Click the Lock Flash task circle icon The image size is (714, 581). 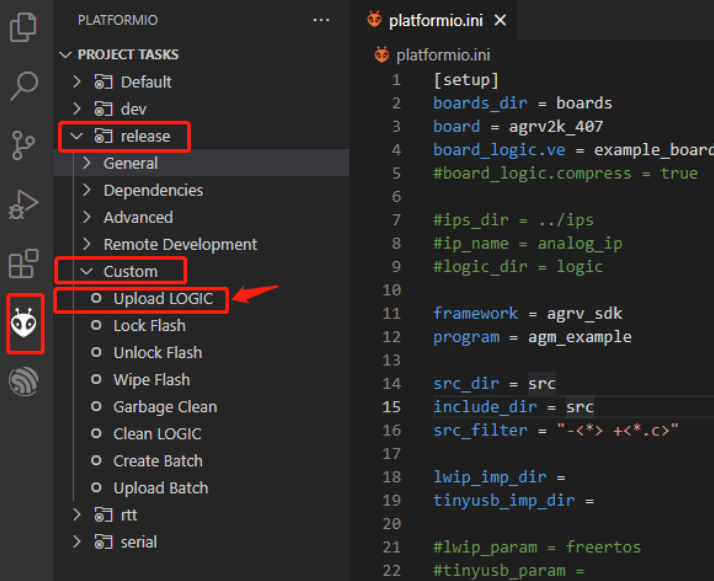tap(96, 326)
